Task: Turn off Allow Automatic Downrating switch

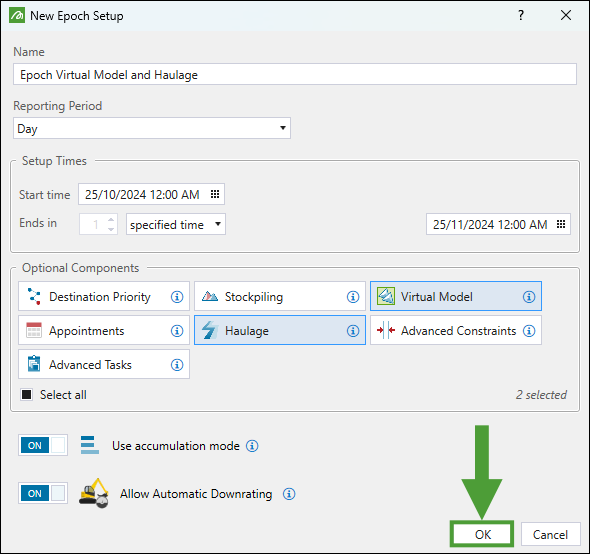Action: [x=43, y=493]
